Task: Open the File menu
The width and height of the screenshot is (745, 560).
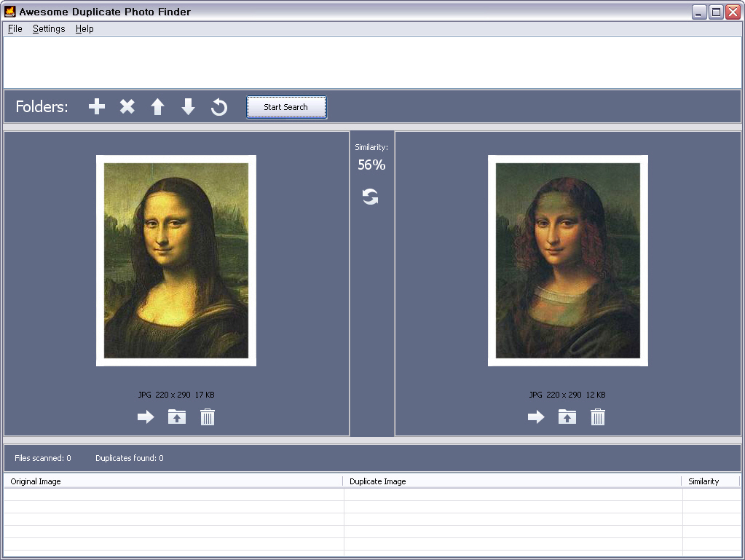Action: [x=15, y=29]
